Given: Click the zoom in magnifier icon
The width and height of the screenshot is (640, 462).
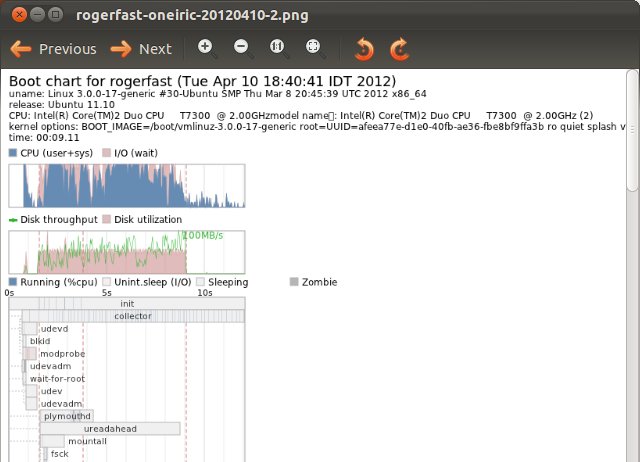Looking at the screenshot, I should tap(207, 49).
